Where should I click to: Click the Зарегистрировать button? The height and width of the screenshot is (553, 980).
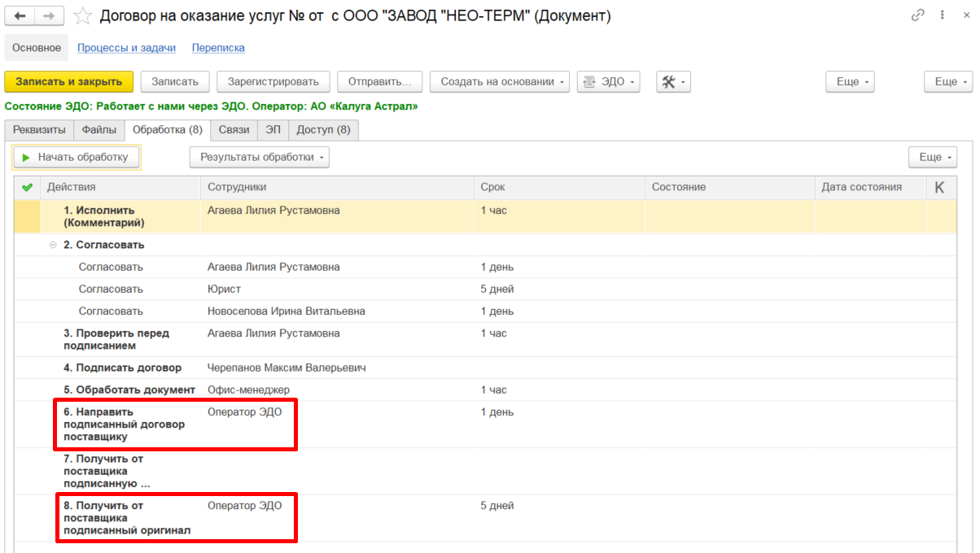pyautogui.click(x=273, y=81)
